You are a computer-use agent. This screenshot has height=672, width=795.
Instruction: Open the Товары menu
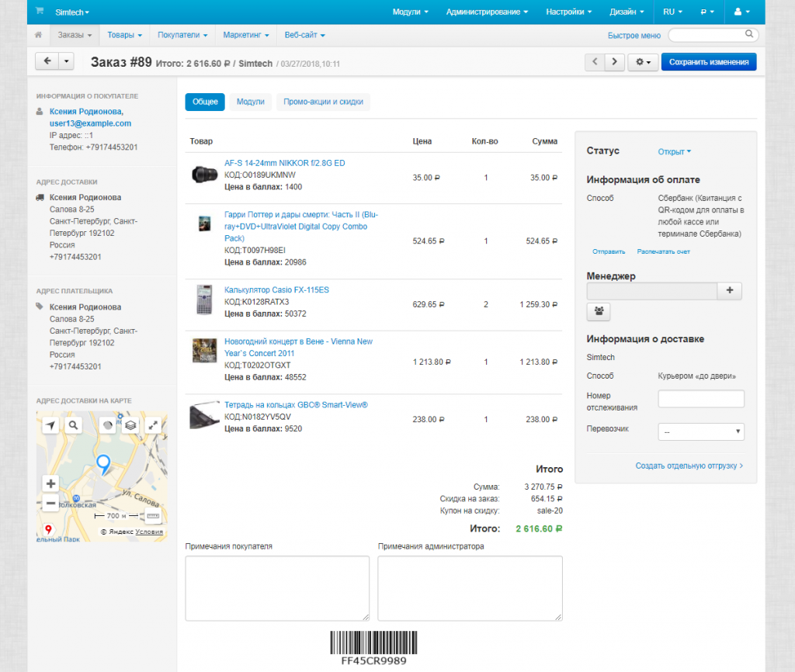pos(125,35)
